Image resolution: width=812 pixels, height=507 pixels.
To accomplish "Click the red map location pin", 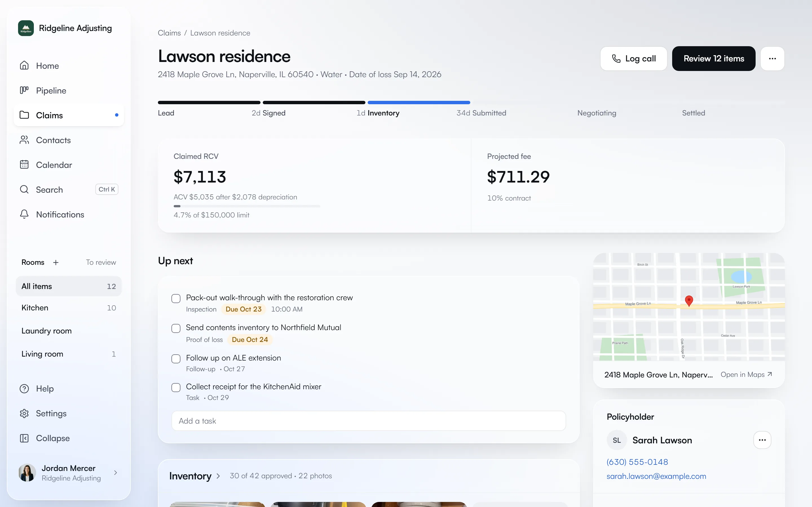I will pos(689,301).
